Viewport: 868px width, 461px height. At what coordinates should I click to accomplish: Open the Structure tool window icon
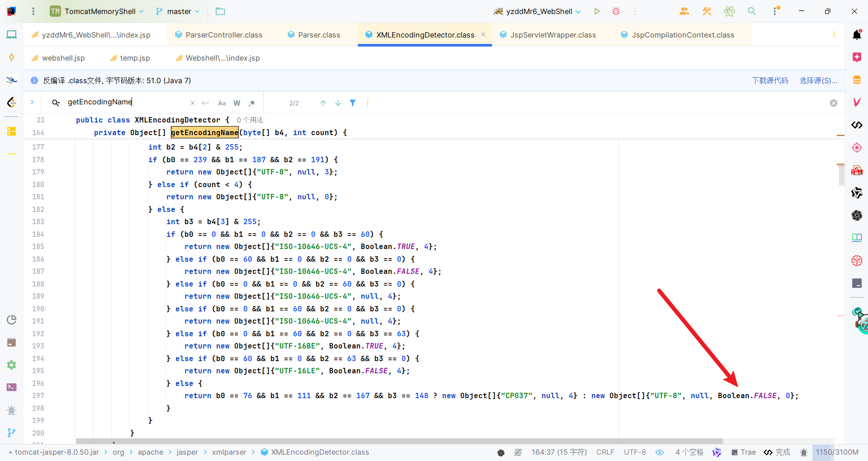pyautogui.click(x=11, y=132)
